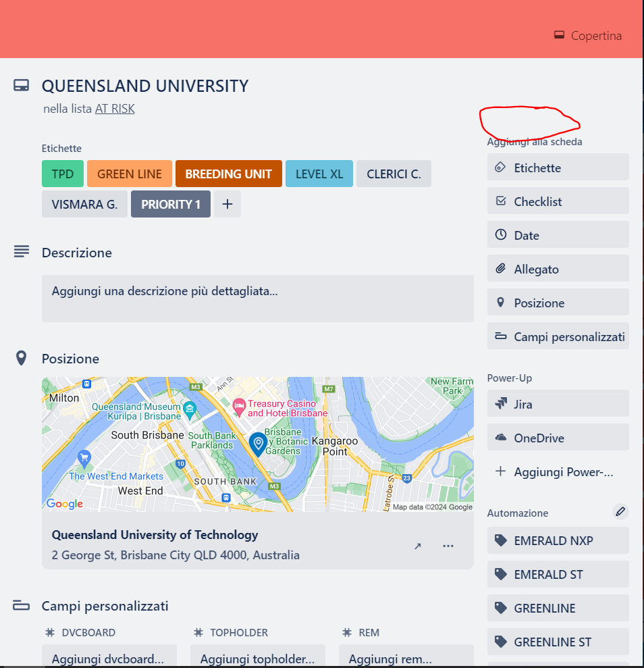
Task: Click the Queensland University of Technology title
Action: click(x=155, y=535)
